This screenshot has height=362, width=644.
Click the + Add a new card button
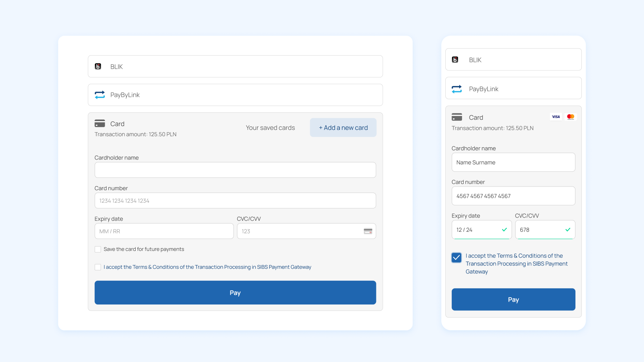[x=343, y=127]
